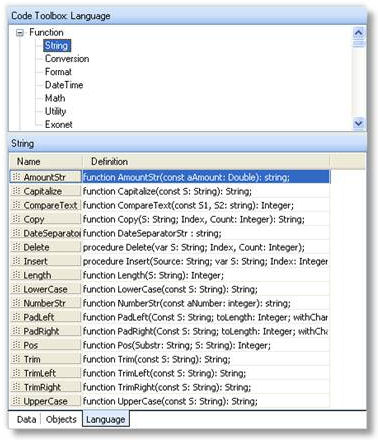Select the Delete name cell
The image size is (378, 440).
46,247
